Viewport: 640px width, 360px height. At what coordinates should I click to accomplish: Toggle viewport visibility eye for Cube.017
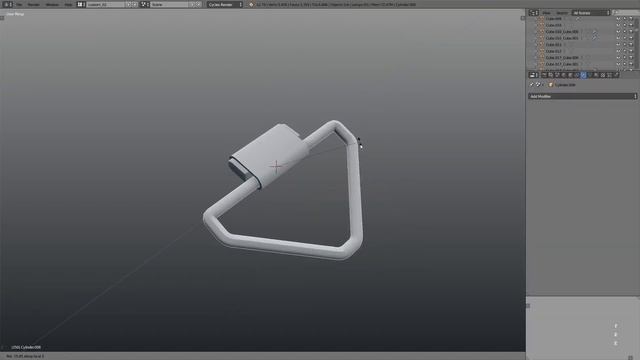(618, 51)
